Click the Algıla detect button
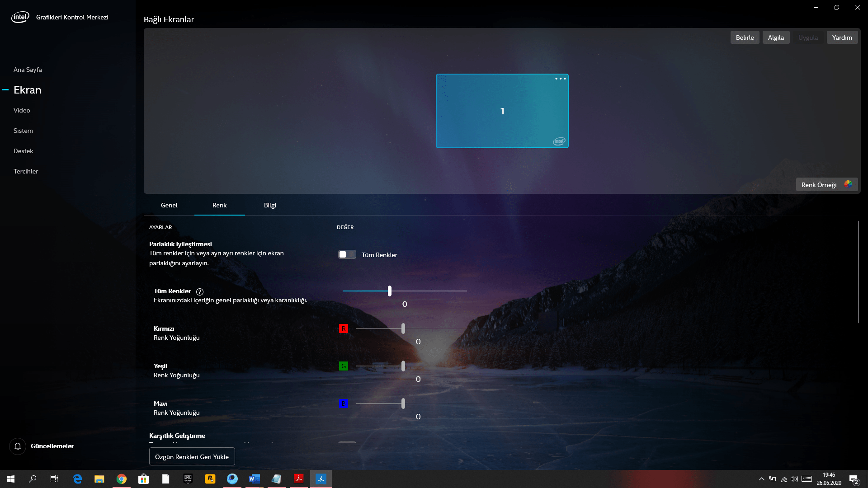This screenshot has height=488, width=868. click(776, 38)
